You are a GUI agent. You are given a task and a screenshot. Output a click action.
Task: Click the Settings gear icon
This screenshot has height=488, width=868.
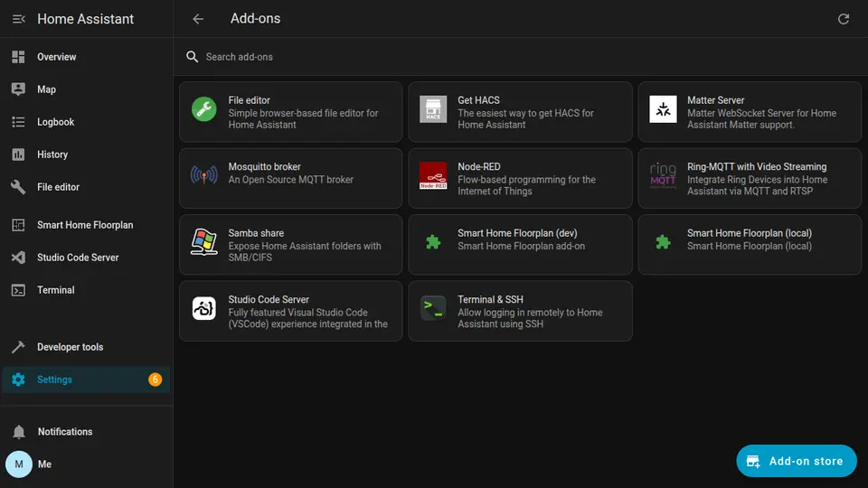pyautogui.click(x=18, y=380)
